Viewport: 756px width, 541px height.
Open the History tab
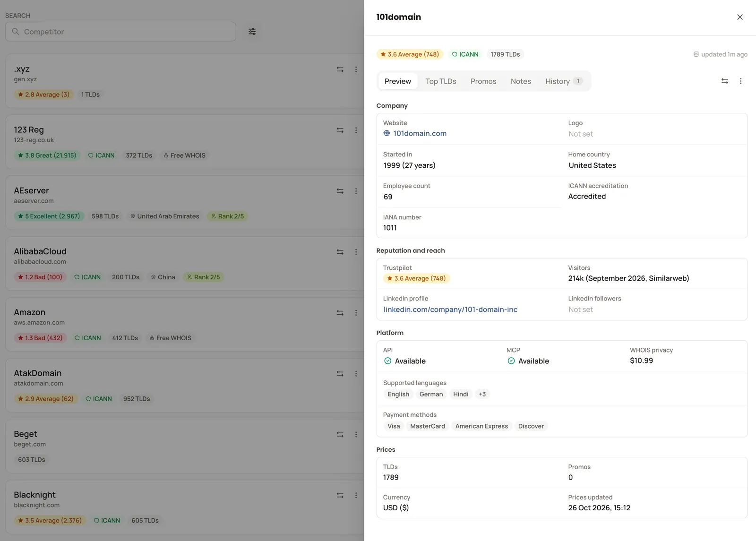tap(564, 81)
